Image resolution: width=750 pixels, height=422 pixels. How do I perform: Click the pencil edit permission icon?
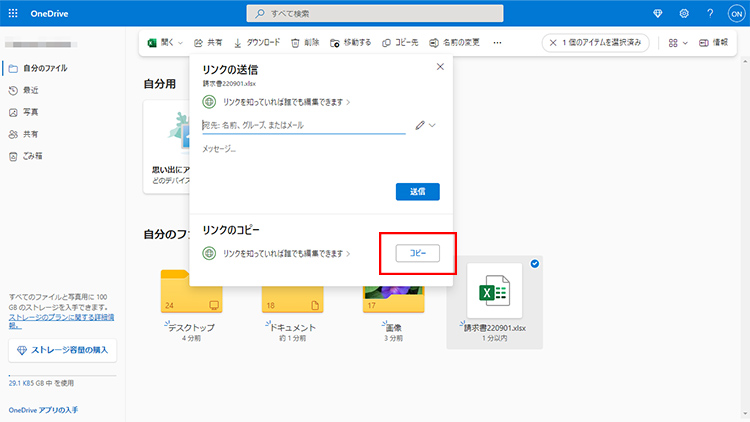click(420, 125)
